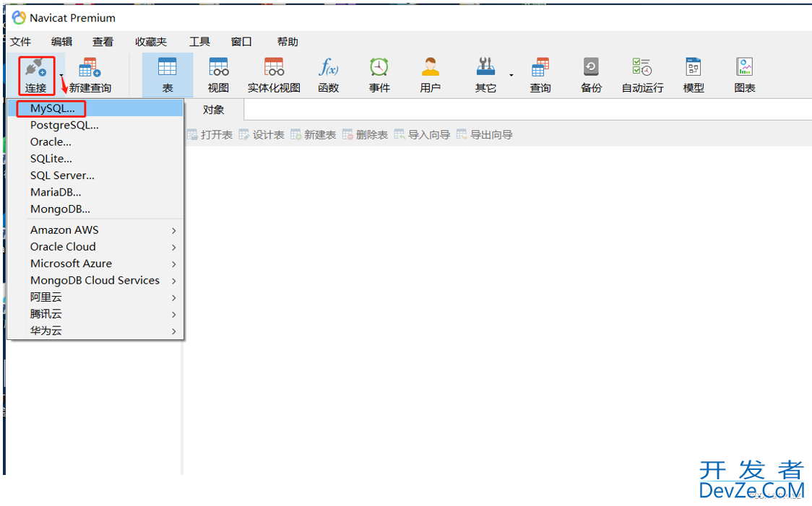812x506 pixels.
Task: Click the Backup (备份) toolbar icon
Action: click(591, 67)
